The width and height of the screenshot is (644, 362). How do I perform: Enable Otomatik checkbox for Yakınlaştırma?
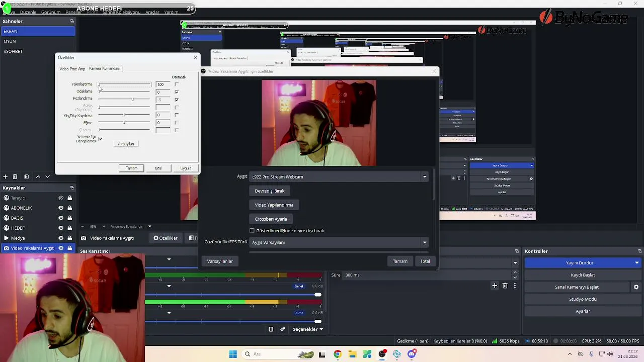176,84
